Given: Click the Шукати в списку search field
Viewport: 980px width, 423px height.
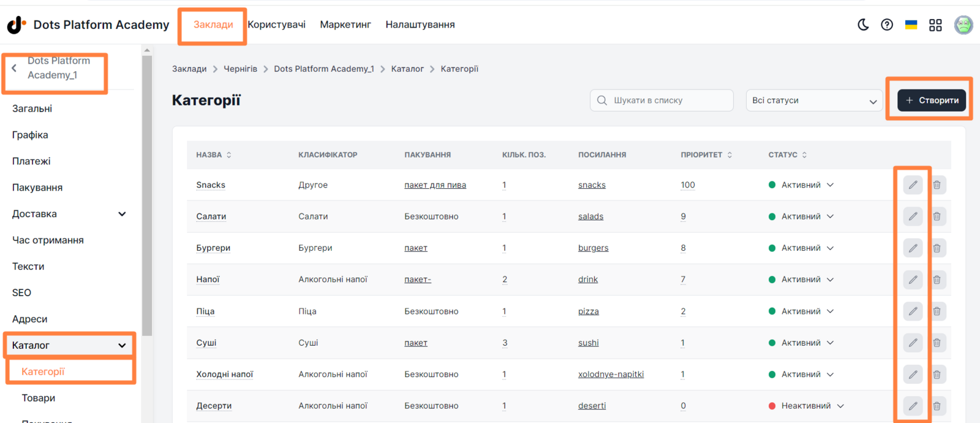Looking at the screenshot, I should click(661, 101).
